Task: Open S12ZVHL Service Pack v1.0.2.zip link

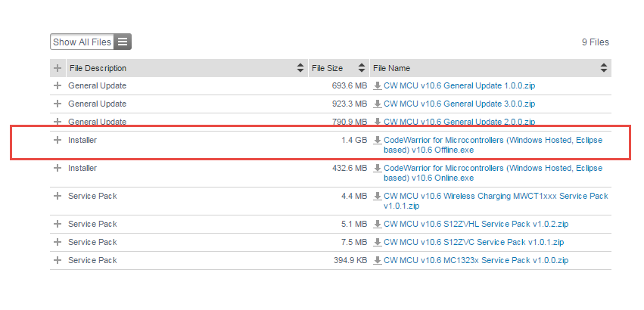Action: click(476, 224)
